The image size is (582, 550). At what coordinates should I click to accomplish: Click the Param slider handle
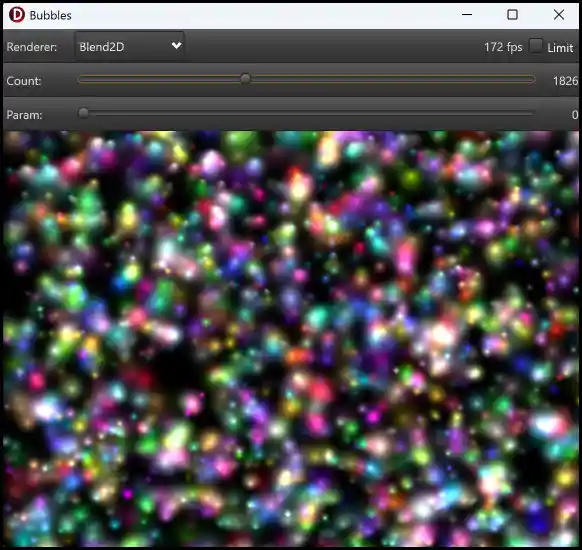point(84,112)
